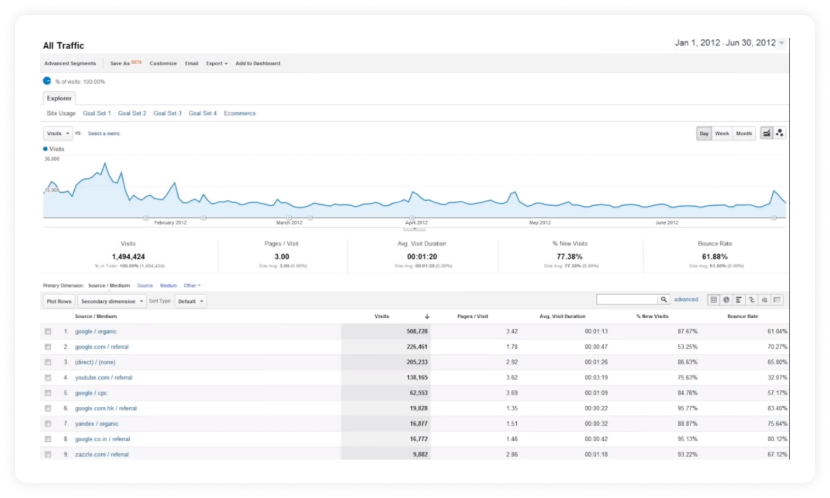Screen dimensions: 830x498
Task: Select the term cloud view icon
Action: click(x=764, y=300)
